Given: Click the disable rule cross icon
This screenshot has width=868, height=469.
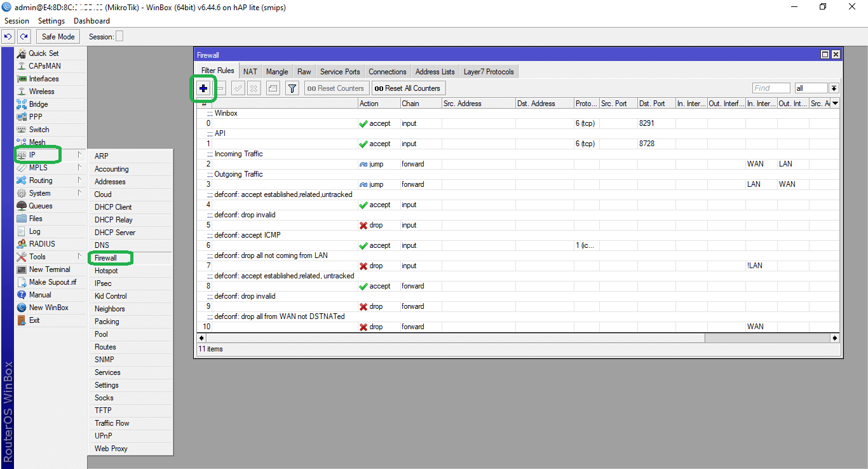Looking at the screenshot, I should (254, 88).
